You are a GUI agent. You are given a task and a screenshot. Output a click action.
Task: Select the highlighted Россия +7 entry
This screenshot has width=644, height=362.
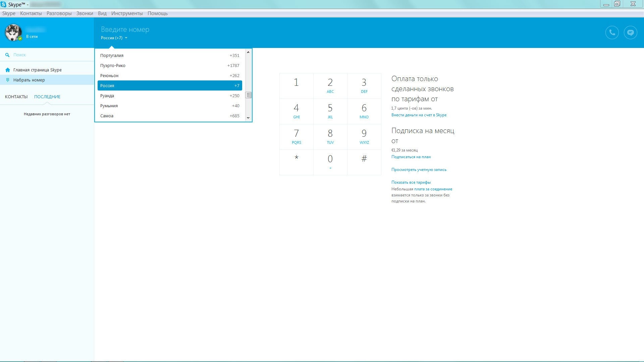click(x=170, y=85)
